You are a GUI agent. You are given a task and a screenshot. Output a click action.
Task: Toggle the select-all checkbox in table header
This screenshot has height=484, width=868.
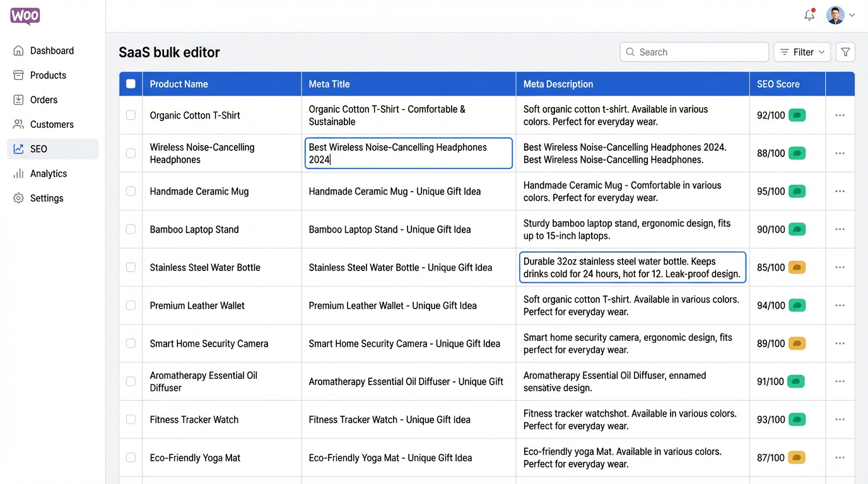click(x=131, y=84)
